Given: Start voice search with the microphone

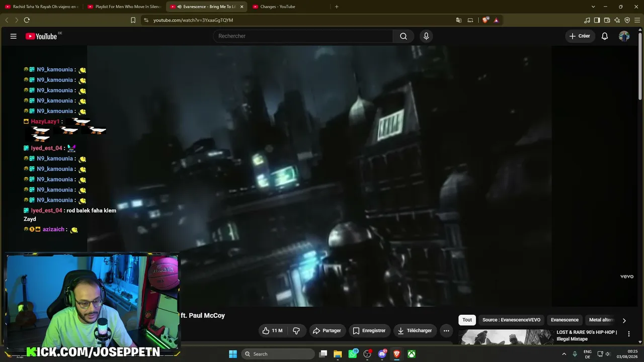Looking at the screenshot, I should [426, 36].
